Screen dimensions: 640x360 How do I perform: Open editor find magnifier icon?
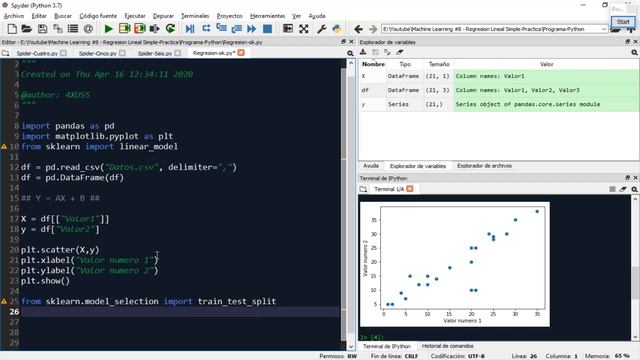pos(350,53)
